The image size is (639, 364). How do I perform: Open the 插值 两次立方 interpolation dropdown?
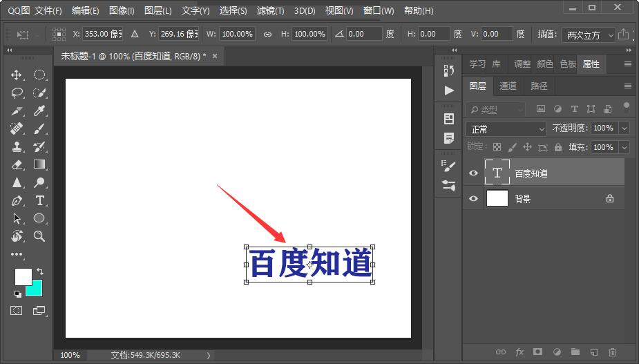click(588, 35)
